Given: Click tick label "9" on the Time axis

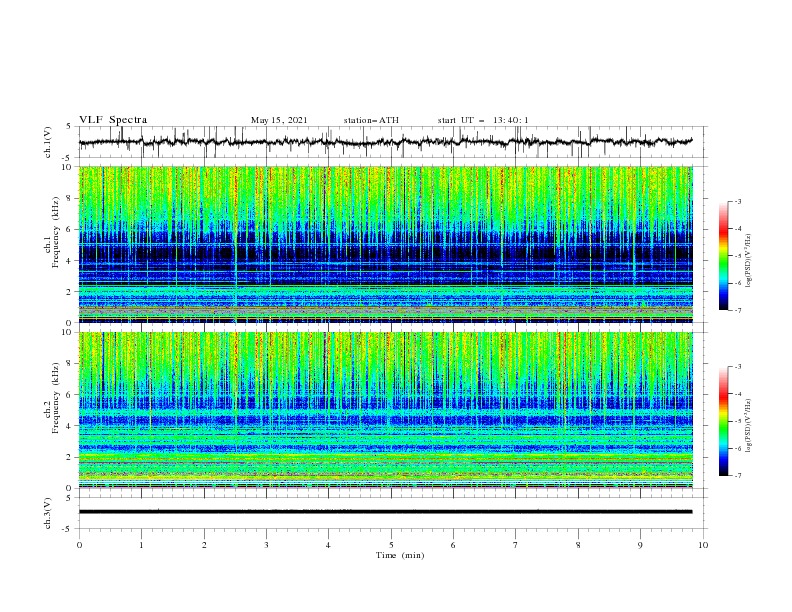Looking at the screenshot, I should (x=640, y=545).
